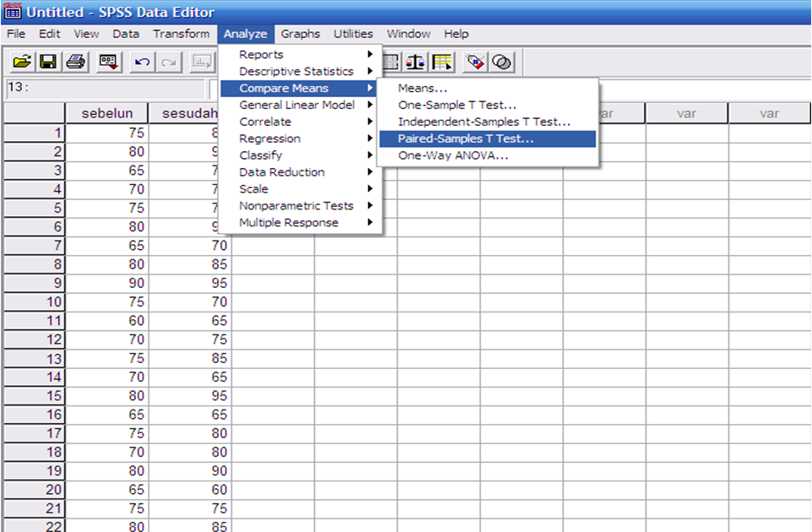Image resolution: width=812 pixels, height=532 pixels.
Task: Click sesudah cell 95 in row 15
Action: tap(190, 396)
